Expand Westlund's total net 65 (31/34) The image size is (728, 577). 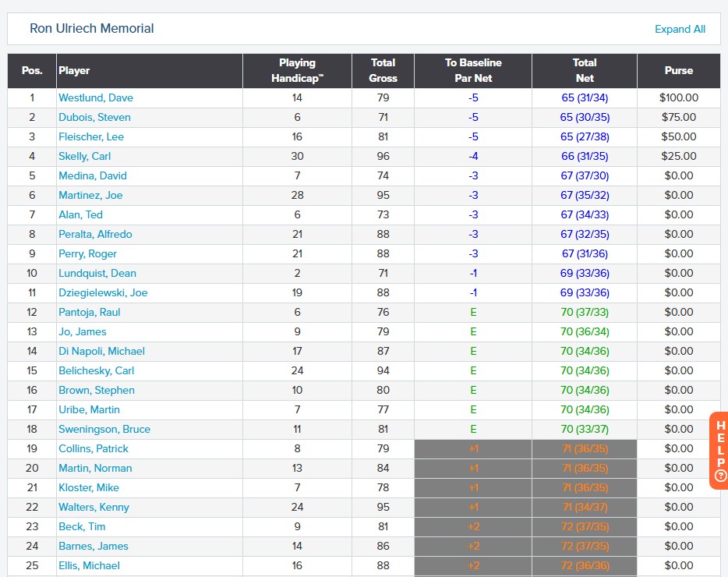[x=584, y=98]
